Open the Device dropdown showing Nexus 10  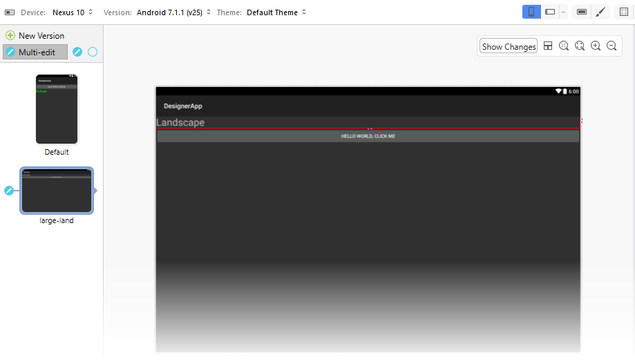pyautogui.click(x=73, y=12)
